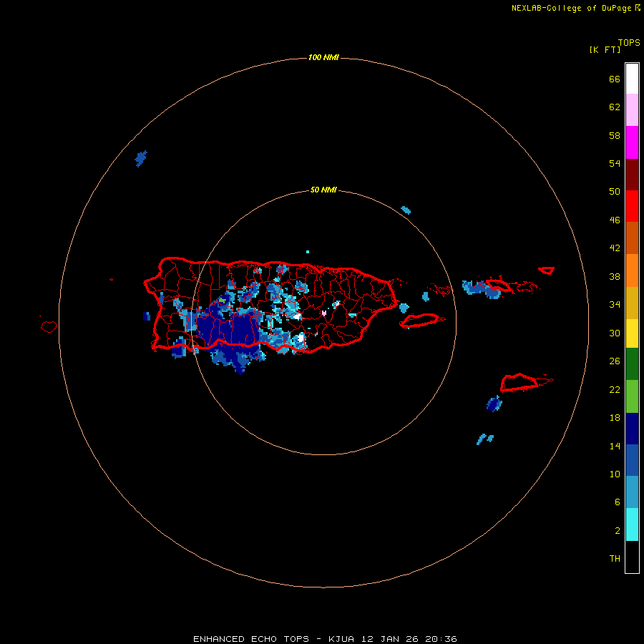The height and width of the screenshot is (644, 644).
Task: Click the 46 legend value
Action: point(615,220)
